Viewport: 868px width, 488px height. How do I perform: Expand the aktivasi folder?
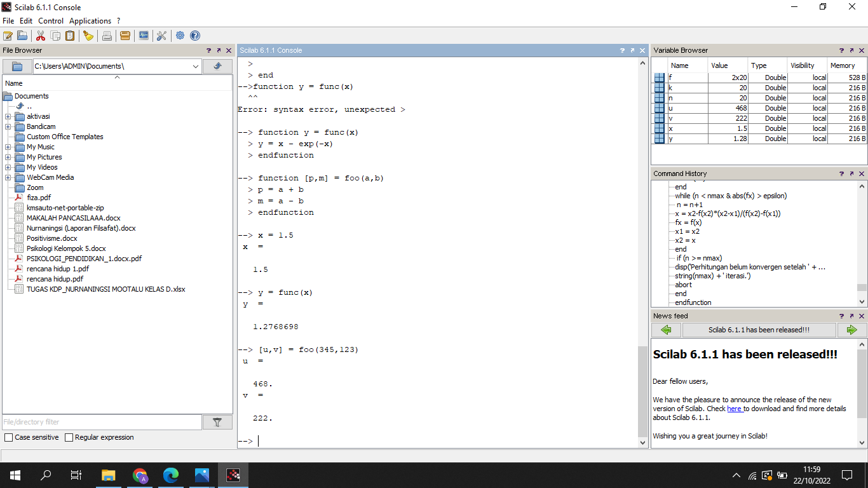click(8, 116)
